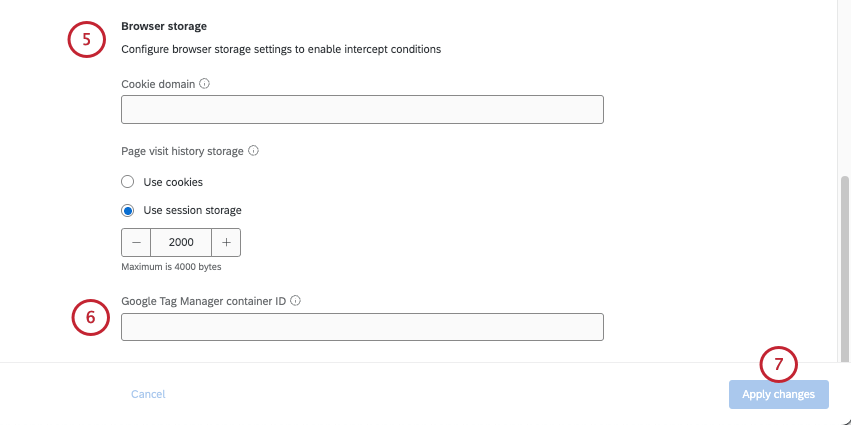Decrease storage bytes with the minus button
This screenshot has height=425, width=851.
tap(136, 242)
